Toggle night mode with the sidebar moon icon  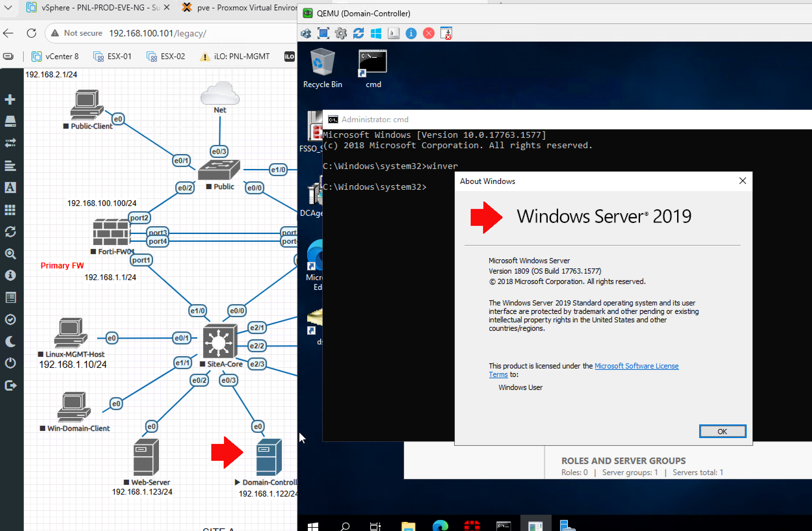(x=10, y=342)
